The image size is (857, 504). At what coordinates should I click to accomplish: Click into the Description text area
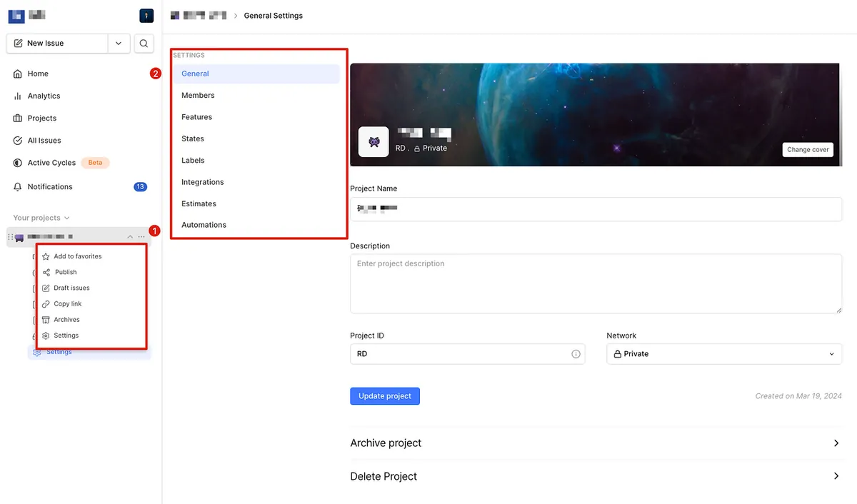click(596, 284)
